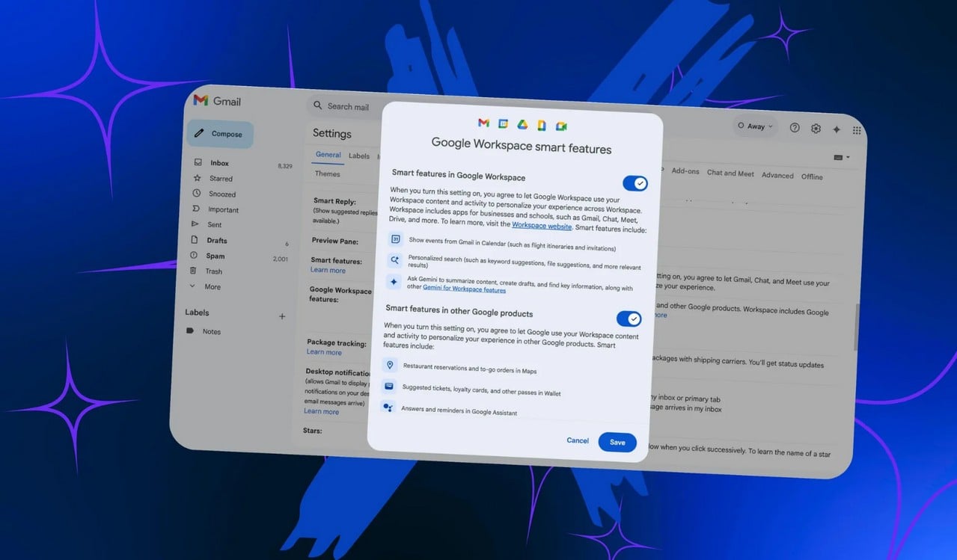Toggle Smart features in Google Workspace switch
This screenshot has height=560, width=957.
(x=635, y=183)
